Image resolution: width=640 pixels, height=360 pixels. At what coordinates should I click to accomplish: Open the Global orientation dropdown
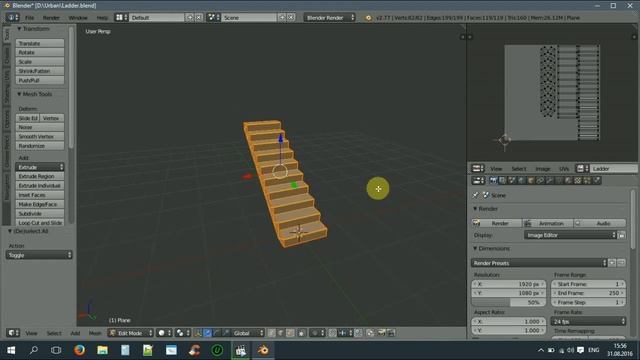click(x=249, y=333)
